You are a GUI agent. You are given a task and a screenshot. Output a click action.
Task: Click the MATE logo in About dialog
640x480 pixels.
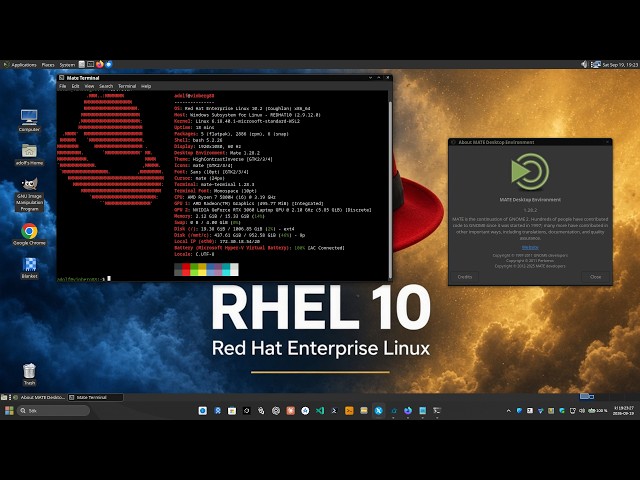click(530, 172)
